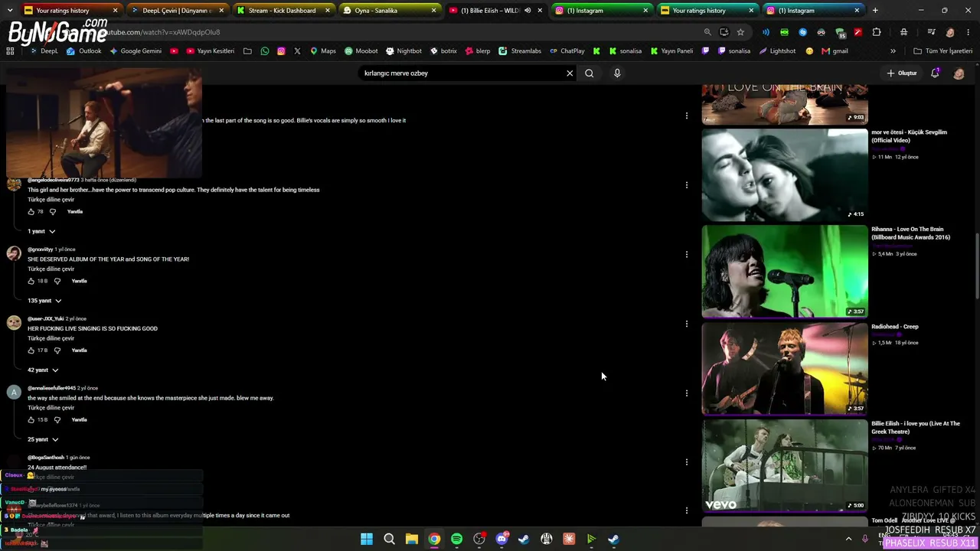This screenshot has width=980, height=551.
Task: Open the three-dot menu for angelodeoliveira comment
Action: pyautogui.click(x=687, y=185)
